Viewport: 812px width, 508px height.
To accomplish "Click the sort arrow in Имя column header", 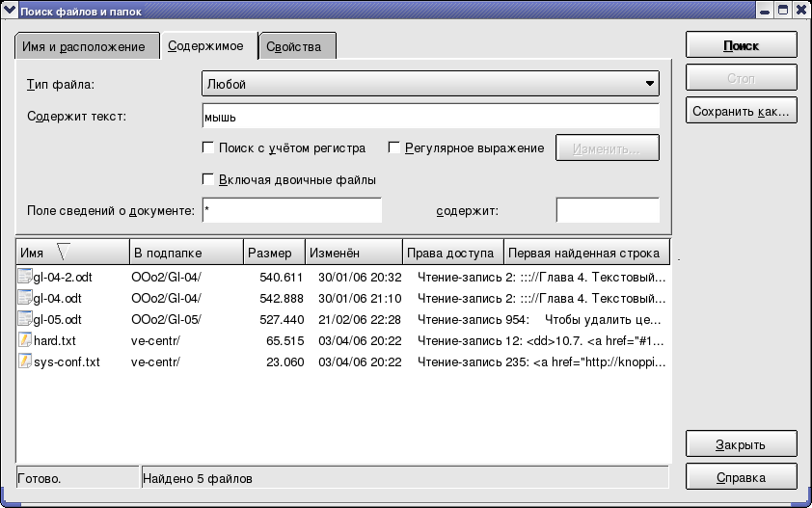I will click(x=64, y=253).
